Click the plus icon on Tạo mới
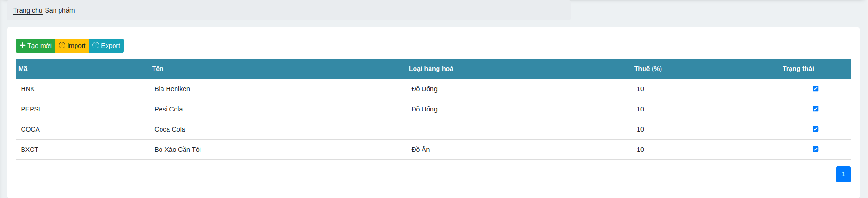 click(x=23, y=46)
